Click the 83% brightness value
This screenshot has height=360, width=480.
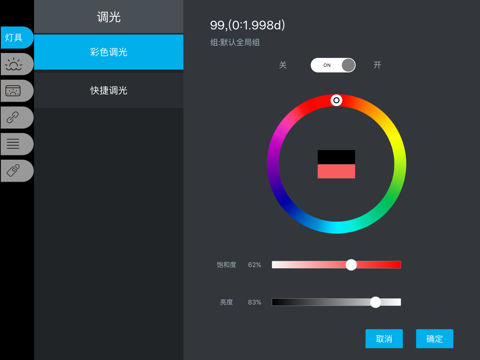(x=254, y=302)
